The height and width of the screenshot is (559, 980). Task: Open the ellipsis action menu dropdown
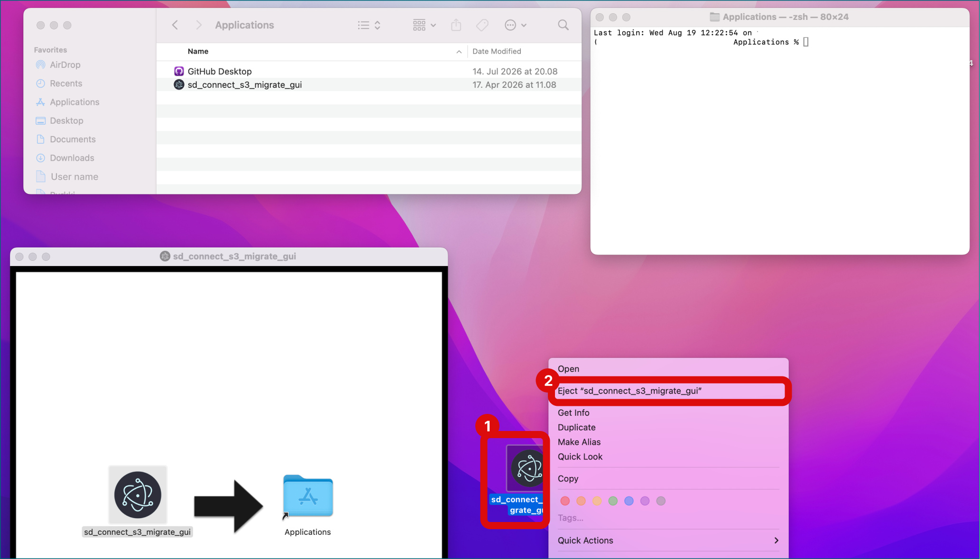516,25
